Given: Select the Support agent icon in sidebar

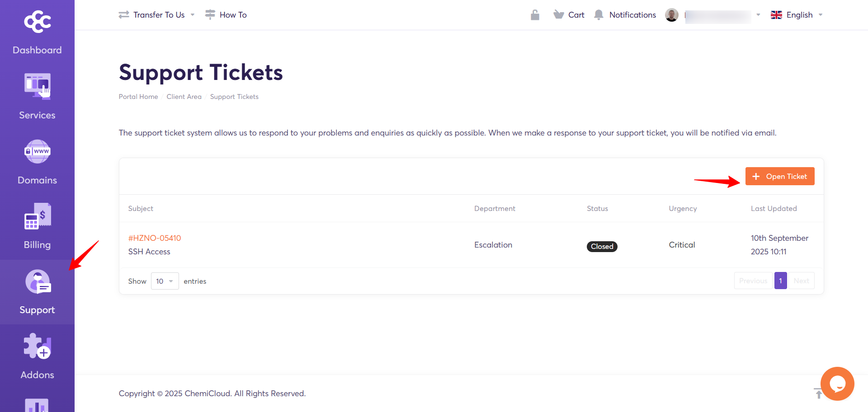Looking at the screenshot, I should (x=38, y=281).
